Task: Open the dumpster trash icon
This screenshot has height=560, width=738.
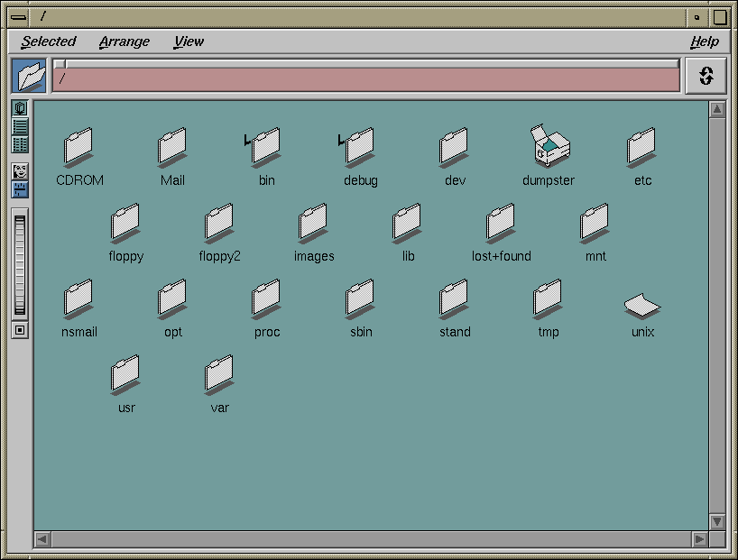Action: point(549,147)
